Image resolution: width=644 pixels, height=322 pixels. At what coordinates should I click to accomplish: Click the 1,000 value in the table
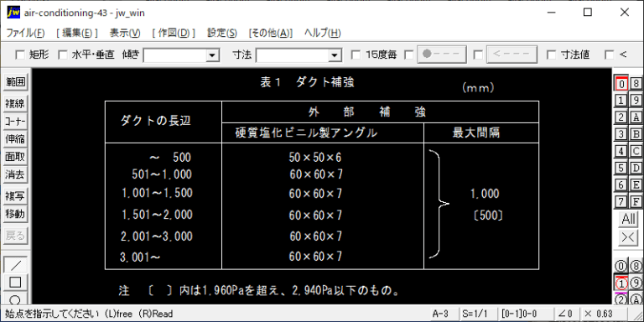[x=485, y=194]
